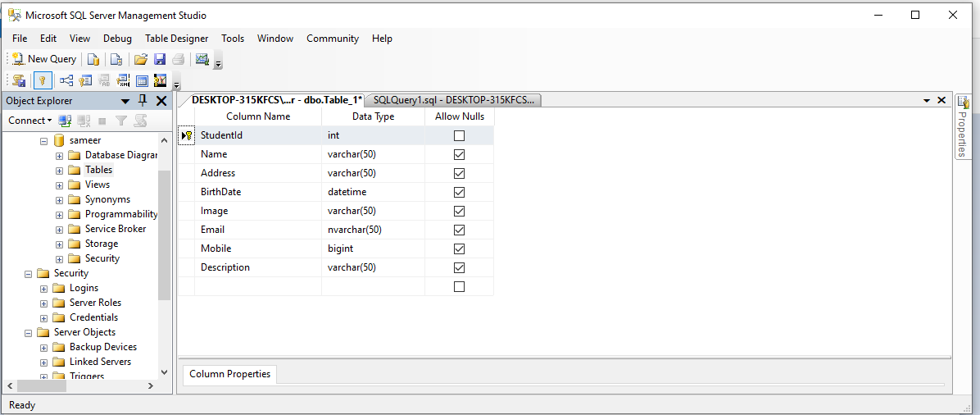Click the Email column name cell
980x415 pixels.
click(258, 230)
